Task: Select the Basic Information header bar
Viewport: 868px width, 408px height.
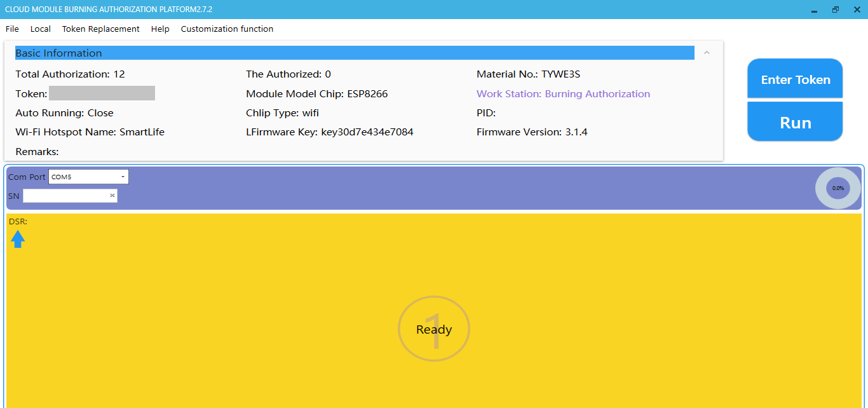Action: [x=354, y=53]
